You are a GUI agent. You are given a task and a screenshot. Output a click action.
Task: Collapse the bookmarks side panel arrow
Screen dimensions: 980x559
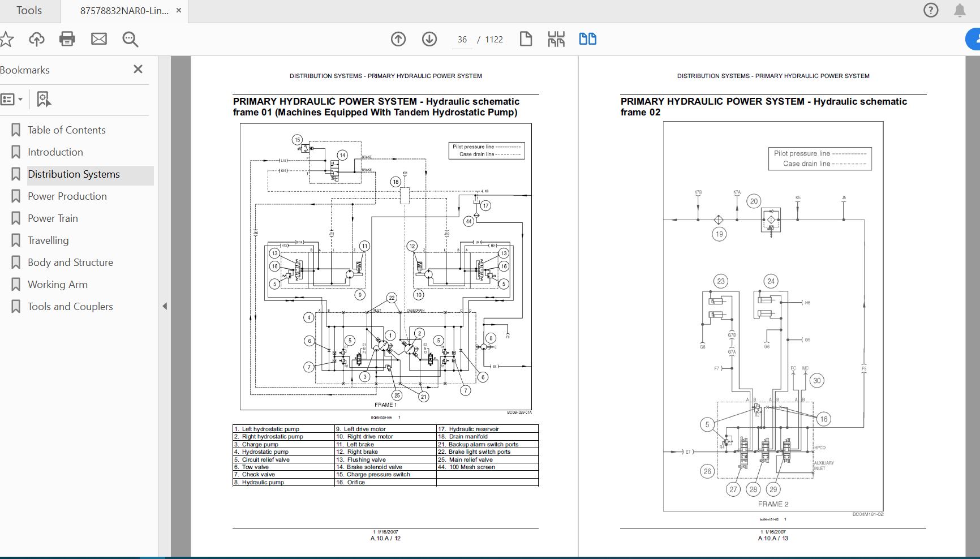point(165,306)
